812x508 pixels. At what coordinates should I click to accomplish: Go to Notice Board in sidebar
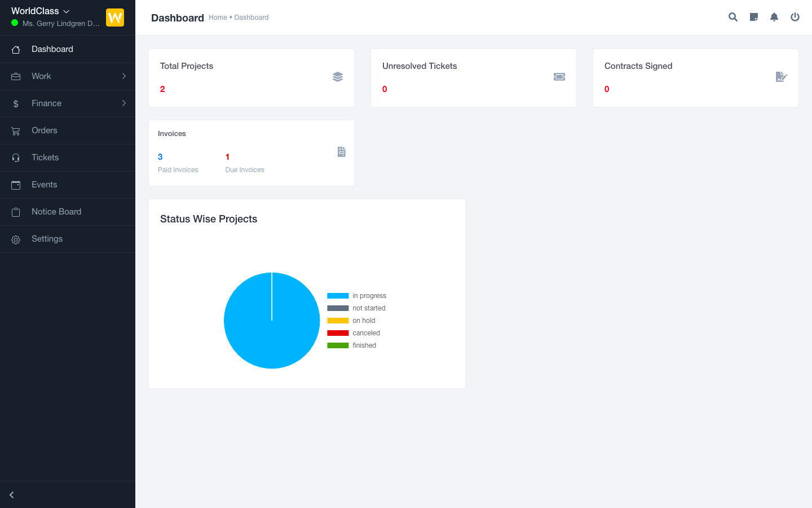56,212
